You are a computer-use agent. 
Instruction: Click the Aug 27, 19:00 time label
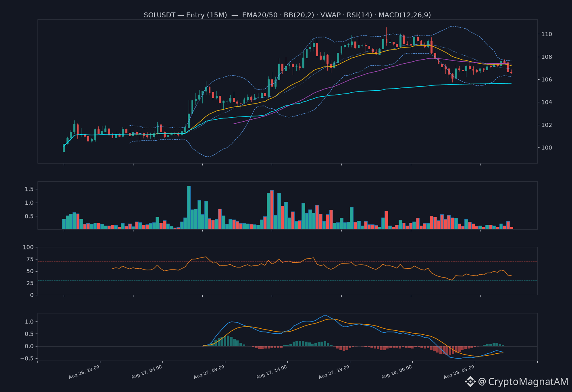pos(334,372)
